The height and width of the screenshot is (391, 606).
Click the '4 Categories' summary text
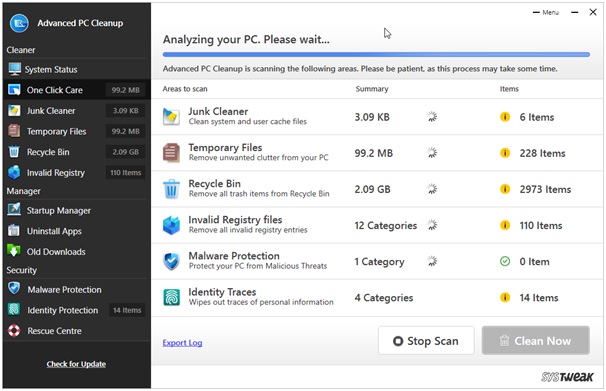(384, 298)
